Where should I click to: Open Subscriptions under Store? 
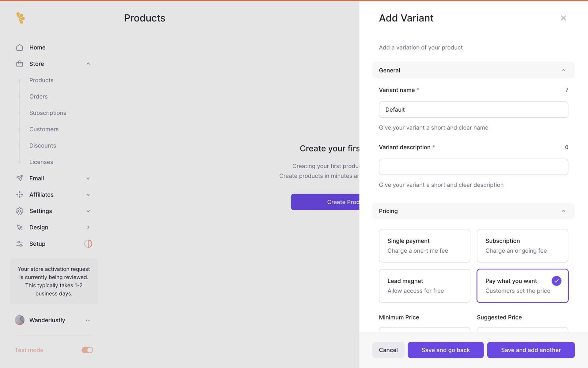click(48, 113)
